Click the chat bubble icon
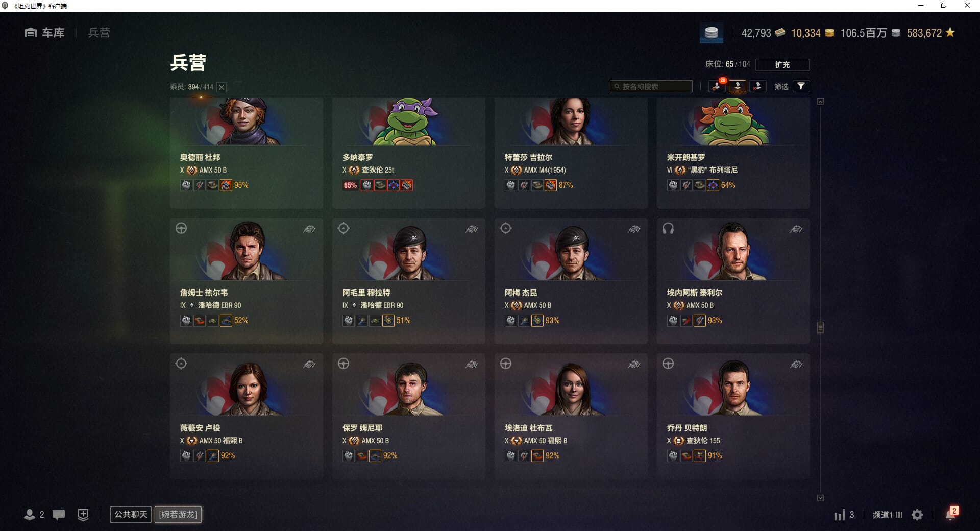This screenshot has width=980, height=531. pyautogui.click(x=59, y=515)
